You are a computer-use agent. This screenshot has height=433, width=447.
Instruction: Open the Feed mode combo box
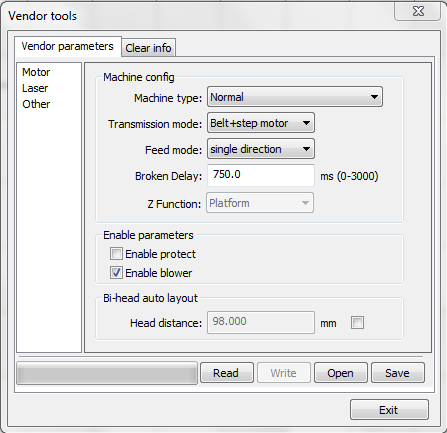[261, 149]
